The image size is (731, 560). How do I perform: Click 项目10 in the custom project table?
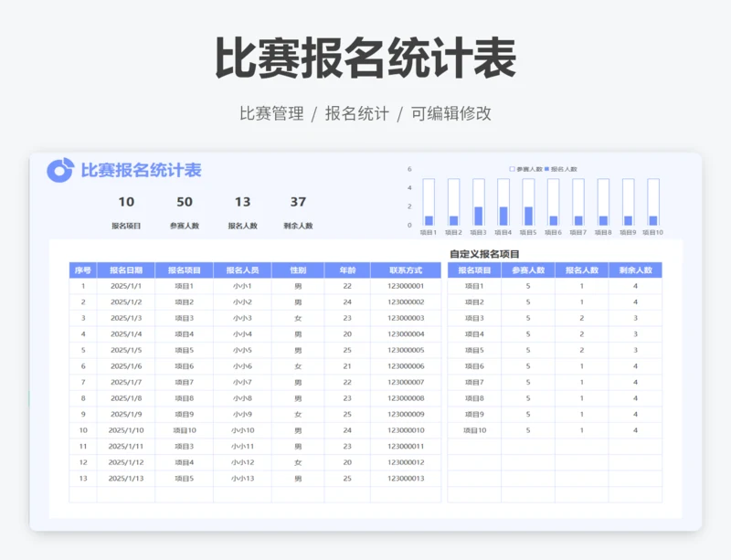tap(474, 430)
